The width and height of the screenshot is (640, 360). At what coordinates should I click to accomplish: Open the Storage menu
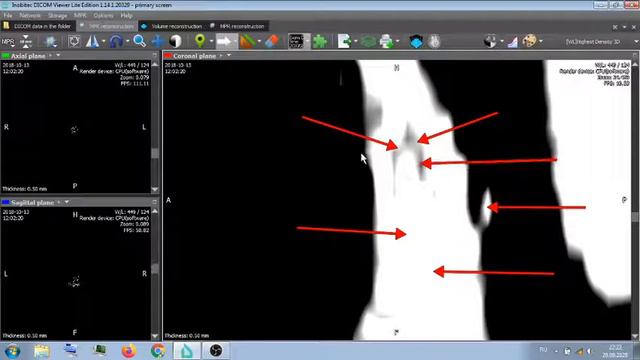pyautogui.click(x=57, y=16)
